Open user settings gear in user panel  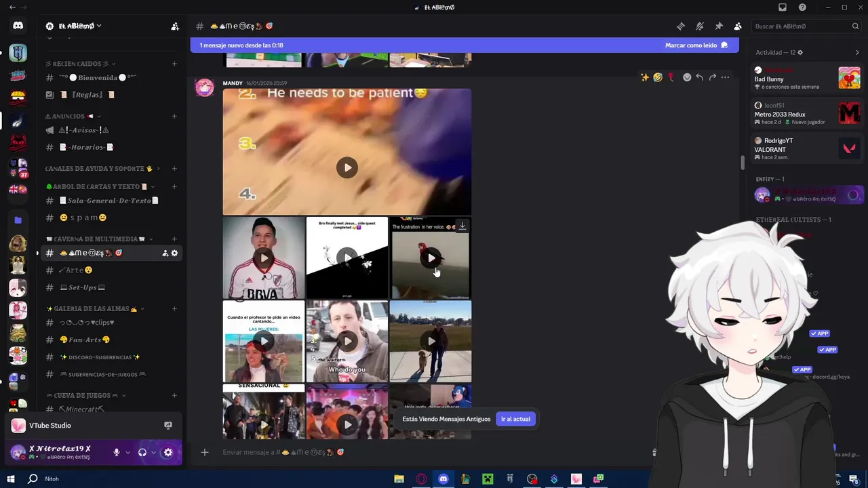168,452
